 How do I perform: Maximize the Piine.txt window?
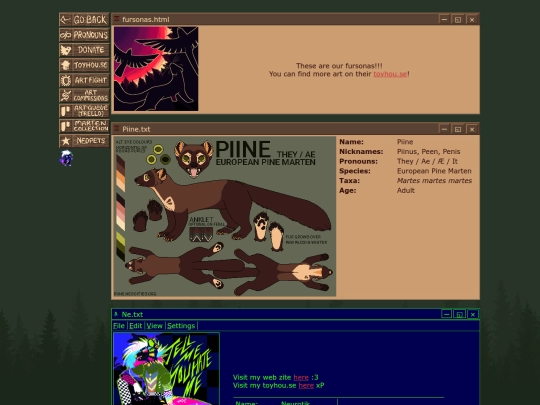pyautogui.click(x=458, y=129)
